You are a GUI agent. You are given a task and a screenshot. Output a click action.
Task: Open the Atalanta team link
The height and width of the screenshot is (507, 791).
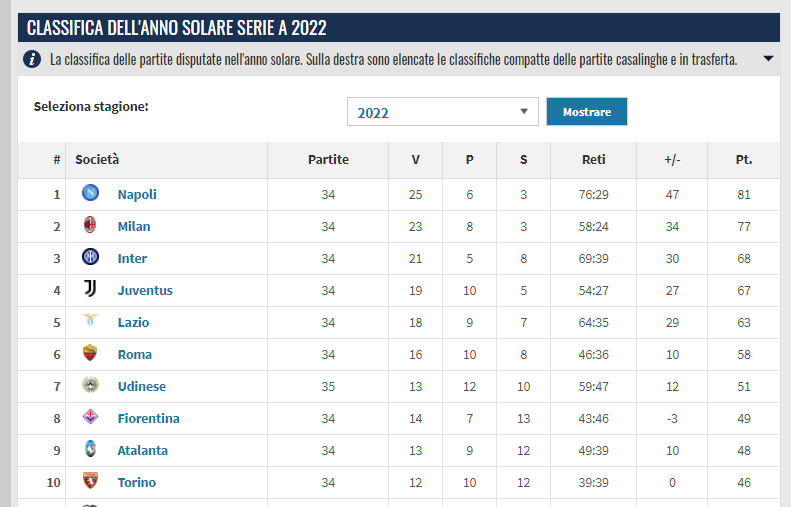tap(142, 450)
